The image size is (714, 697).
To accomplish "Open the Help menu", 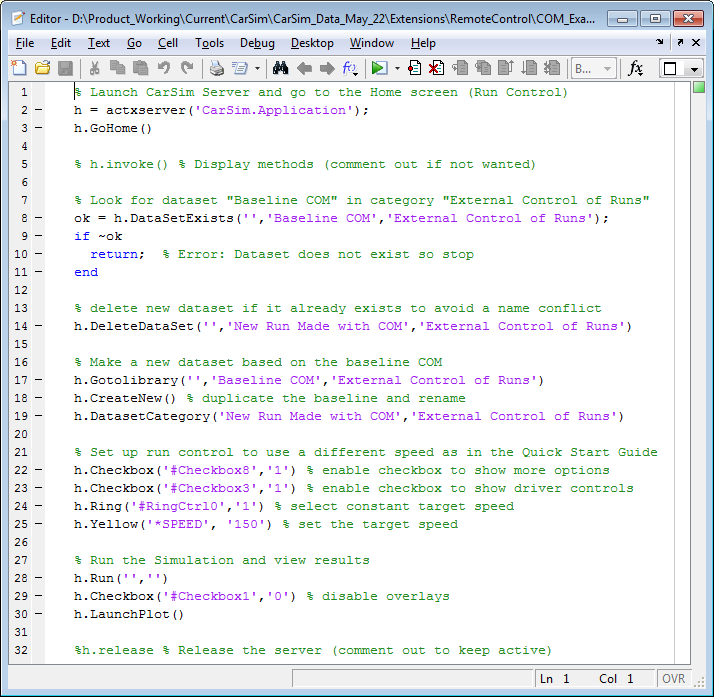I will pyautogui.click(x=423, y=43).
